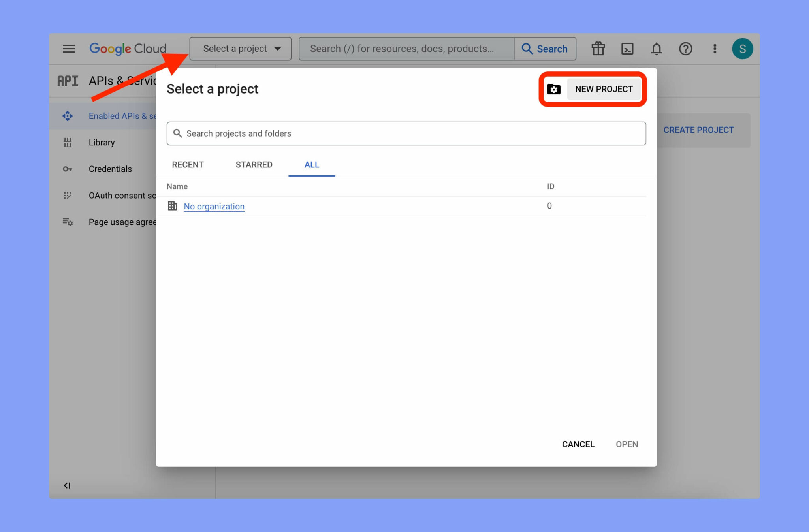Switch to the RECENT tab
The height and width of the screenshot is (532, 809).
188,164
